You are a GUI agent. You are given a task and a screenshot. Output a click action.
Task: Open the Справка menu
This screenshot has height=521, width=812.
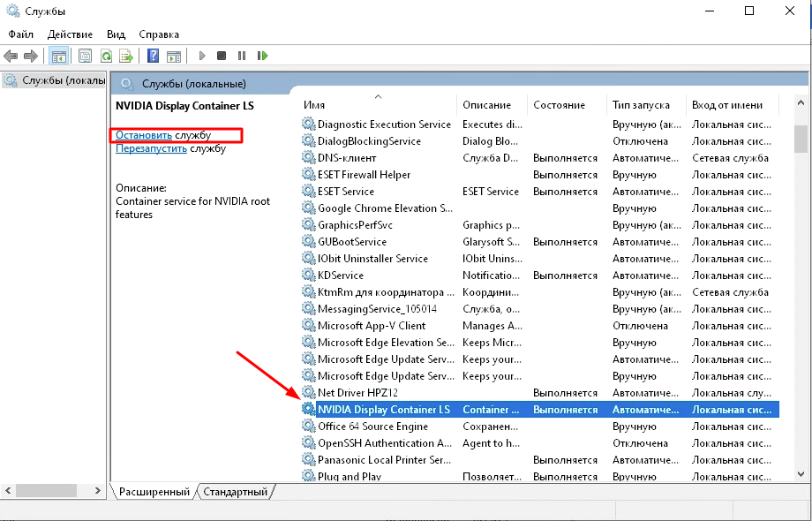[x=159, y=34]
